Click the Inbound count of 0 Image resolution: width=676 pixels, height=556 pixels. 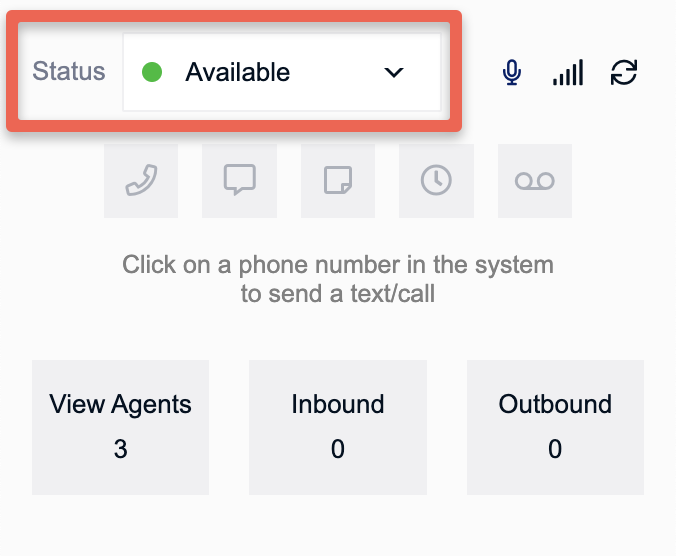[x=338, y=450]
